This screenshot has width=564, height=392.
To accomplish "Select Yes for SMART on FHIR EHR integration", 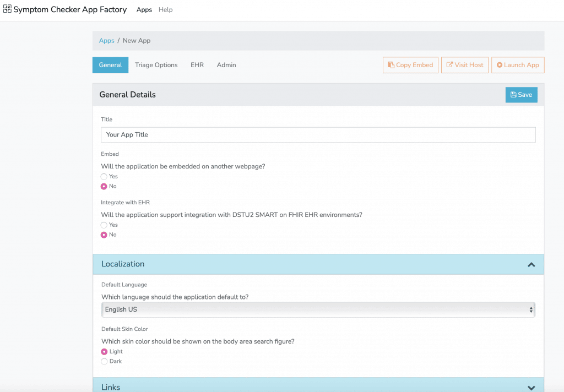I will pyautogui.click(x=104, y=225).
